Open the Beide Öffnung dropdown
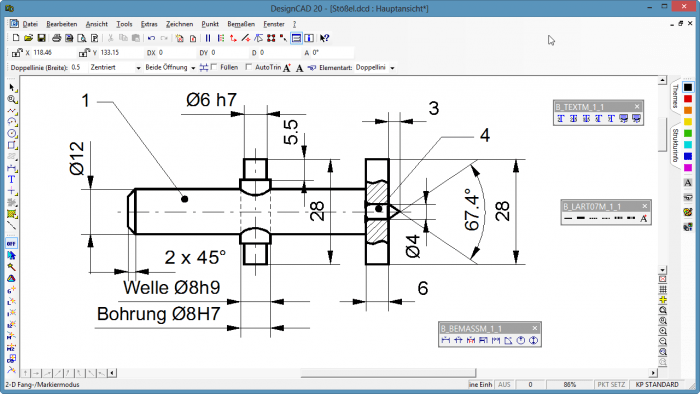Viewport: 700px width, 394px height. coord(193,68)
